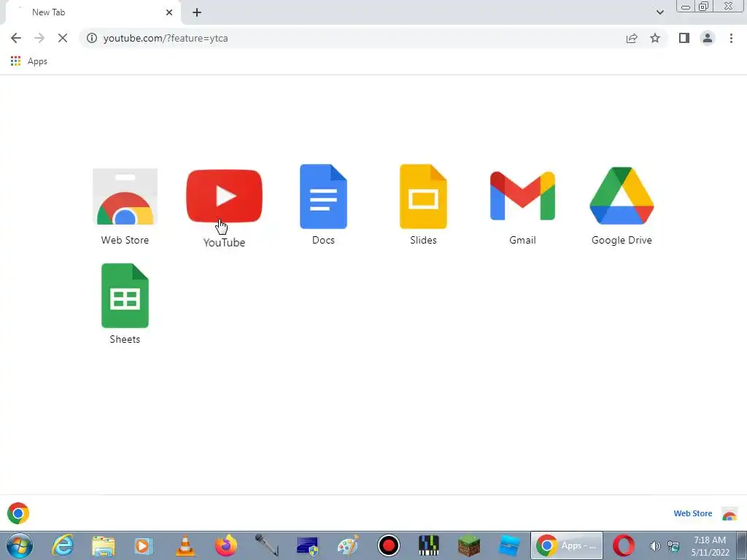Click the Web Store link at bottom
This screenshot has width=747, height=560.
tap(693, 513)
